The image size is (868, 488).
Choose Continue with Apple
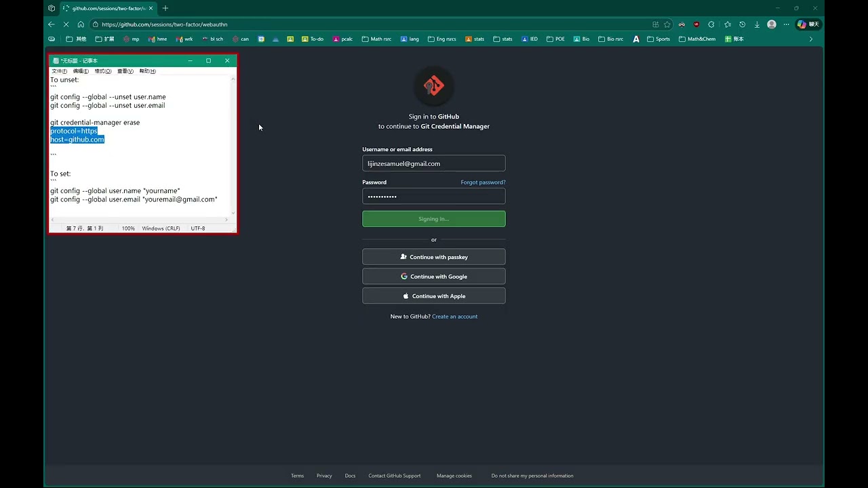[434, 296]
